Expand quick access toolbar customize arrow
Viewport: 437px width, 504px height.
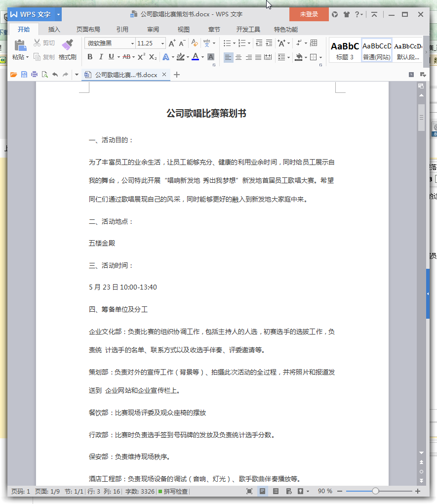pyautogui.click(x=77, y=75)
